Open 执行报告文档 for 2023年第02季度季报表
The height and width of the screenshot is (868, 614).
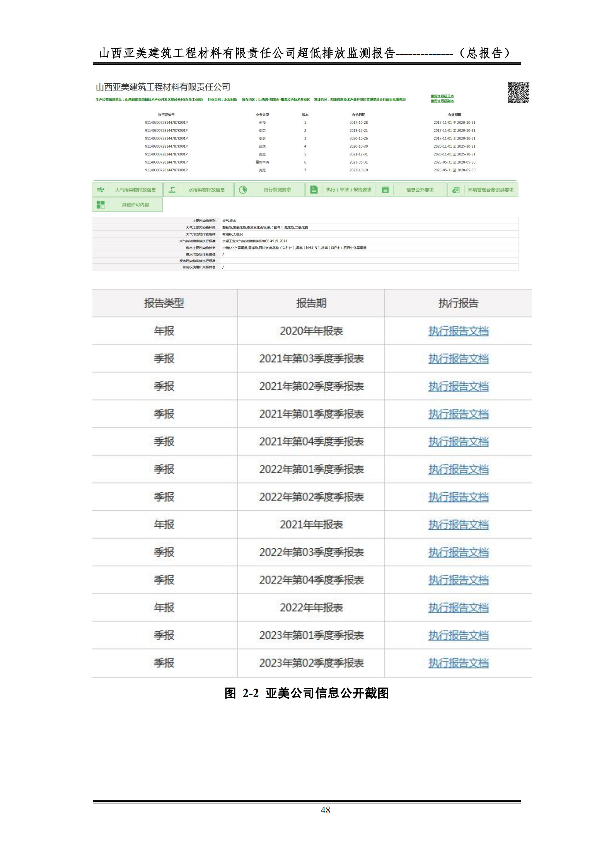(x=458, y=663)
